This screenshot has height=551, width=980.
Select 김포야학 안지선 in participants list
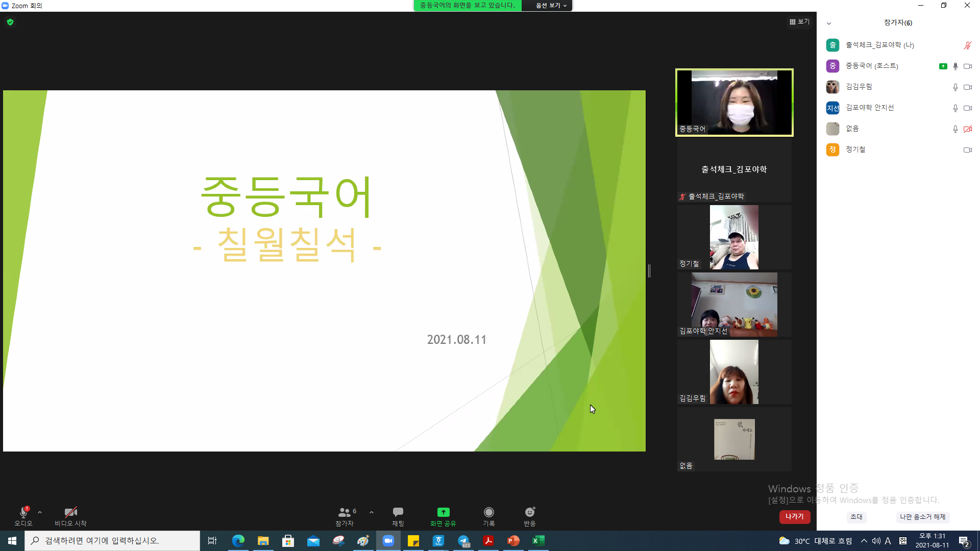point(898,108)
